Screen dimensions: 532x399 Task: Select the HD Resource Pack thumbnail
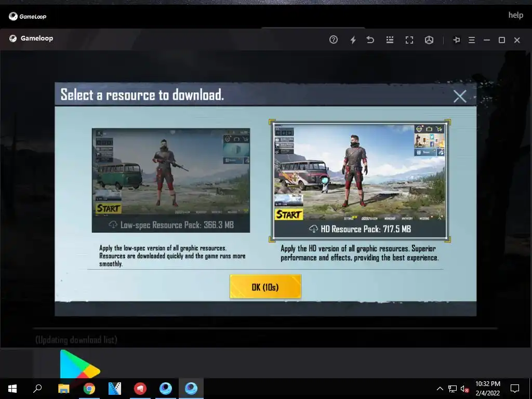pyautogui.click(x=360, y=180)
